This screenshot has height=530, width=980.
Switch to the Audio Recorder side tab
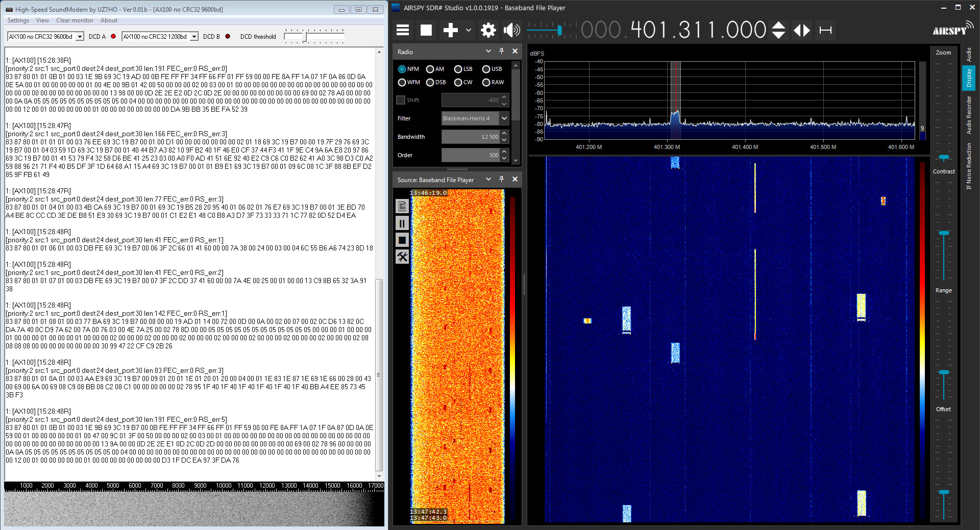[x=968, y=115]
